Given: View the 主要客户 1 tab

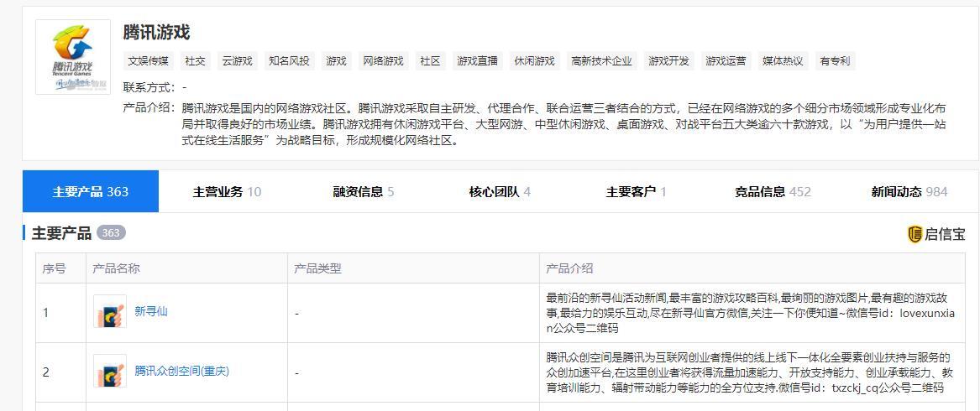Looking at the screenshot, I should [x=637, y=192].
